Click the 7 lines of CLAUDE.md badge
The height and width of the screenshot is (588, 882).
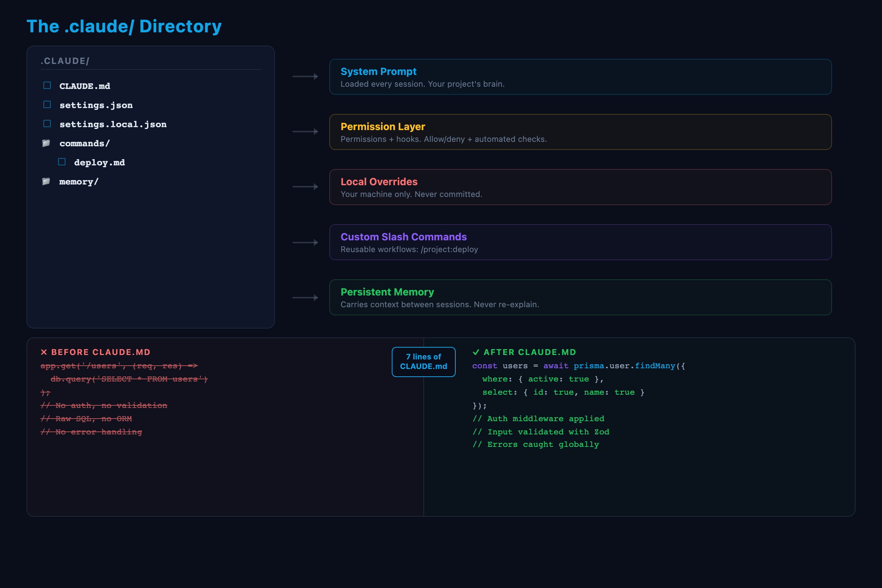pos(423,362)
